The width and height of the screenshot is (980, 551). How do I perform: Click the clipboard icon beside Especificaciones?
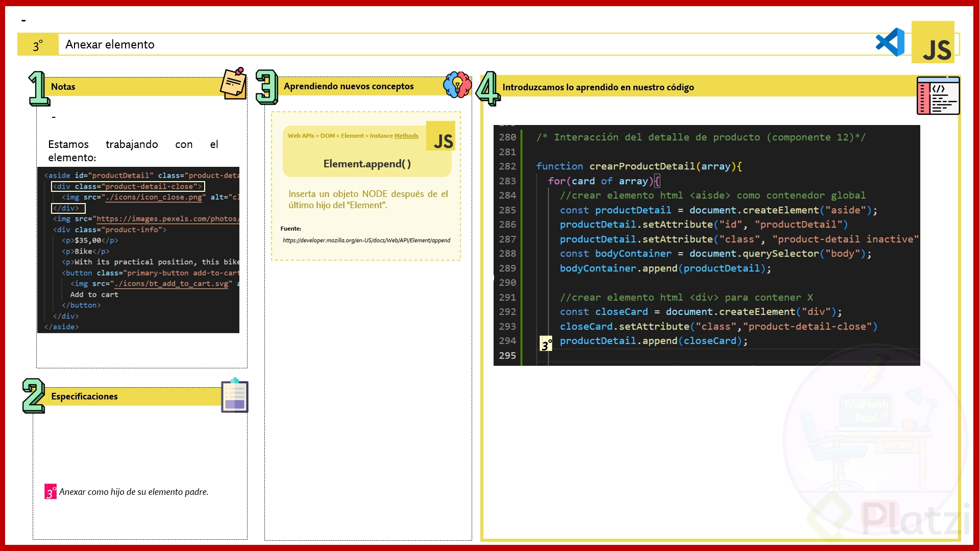click(235, 395)
